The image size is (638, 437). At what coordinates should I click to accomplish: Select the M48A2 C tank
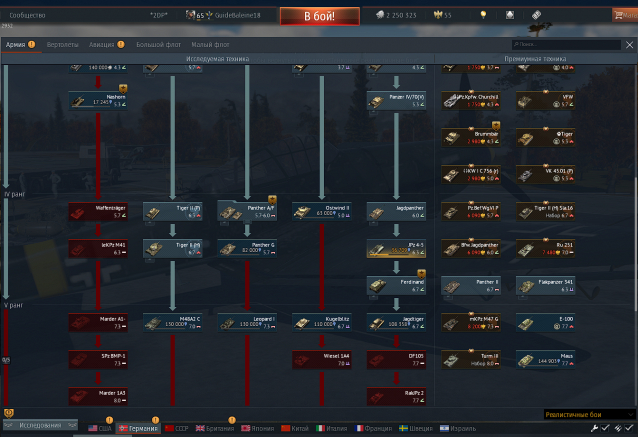coord(173,323)
